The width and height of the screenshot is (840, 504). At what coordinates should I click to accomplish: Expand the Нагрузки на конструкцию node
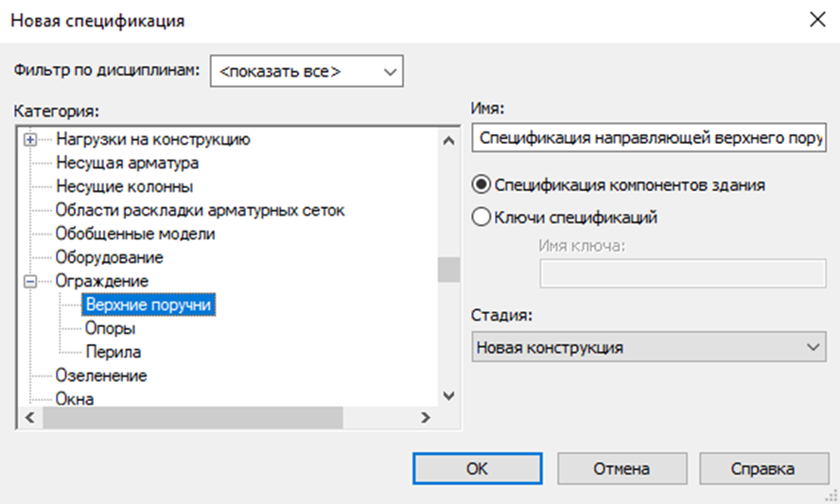[x=30, y=140]
